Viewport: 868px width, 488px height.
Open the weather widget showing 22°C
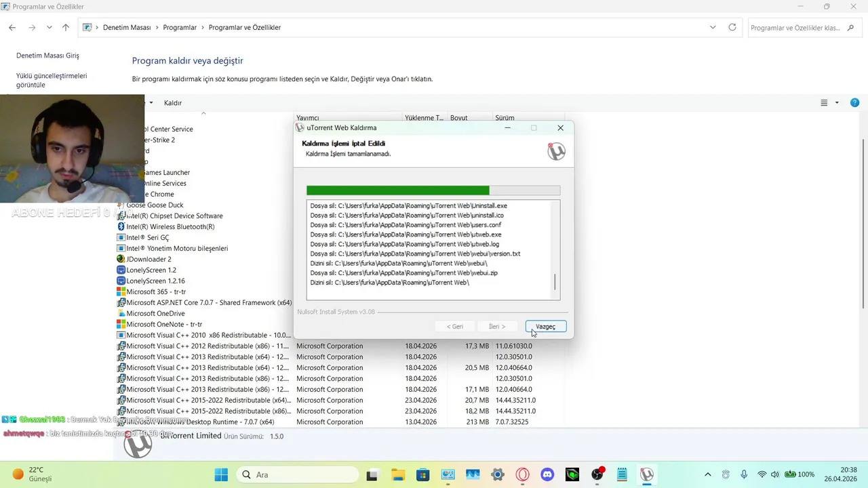tap(32, 474)
